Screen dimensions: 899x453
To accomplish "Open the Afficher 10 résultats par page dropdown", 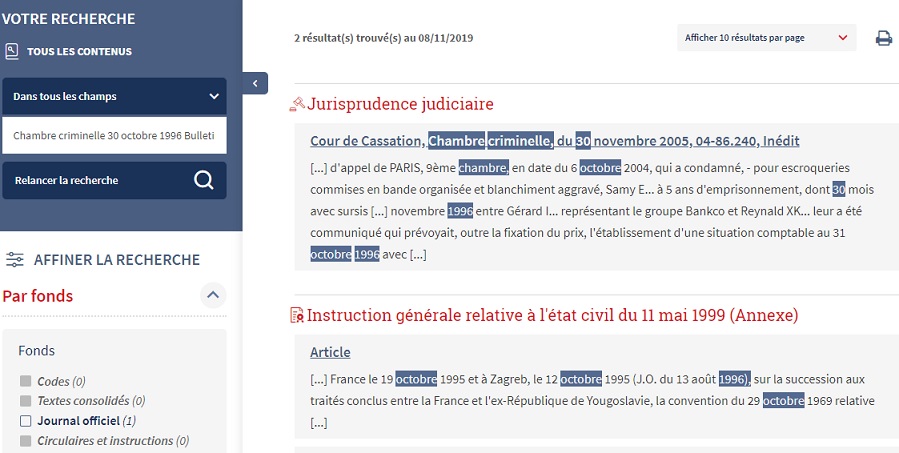I will click(767, 38).
